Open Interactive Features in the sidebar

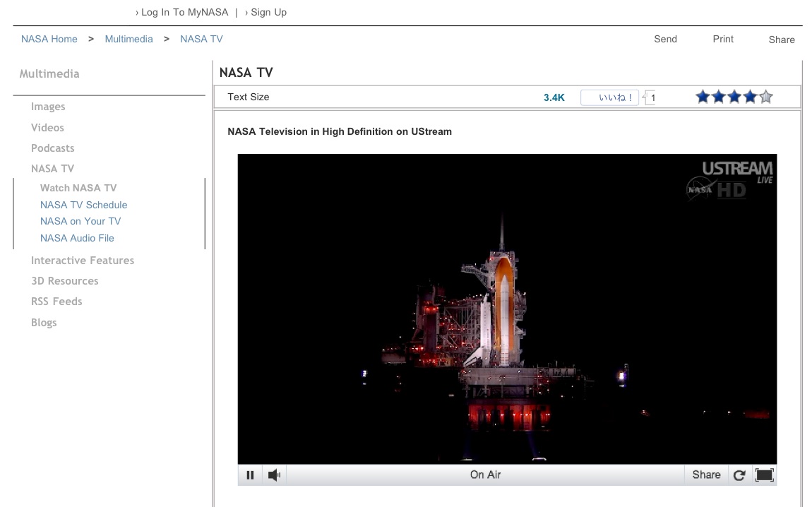pyautogui.click(x=83, y=261)
